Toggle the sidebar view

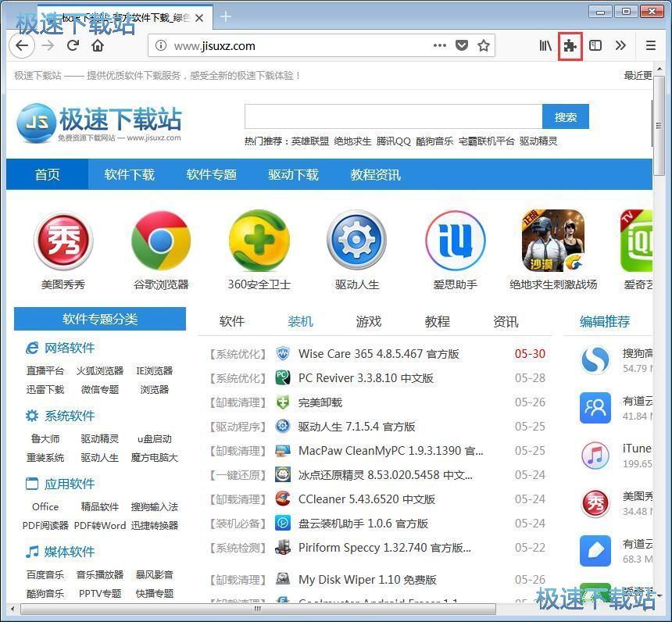point(595,45)
